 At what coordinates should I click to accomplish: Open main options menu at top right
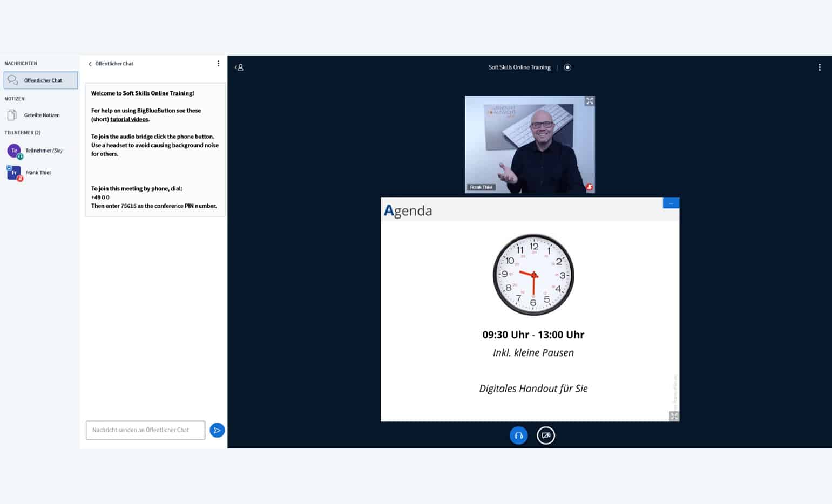pyautogui.click(x=819, y=67)
